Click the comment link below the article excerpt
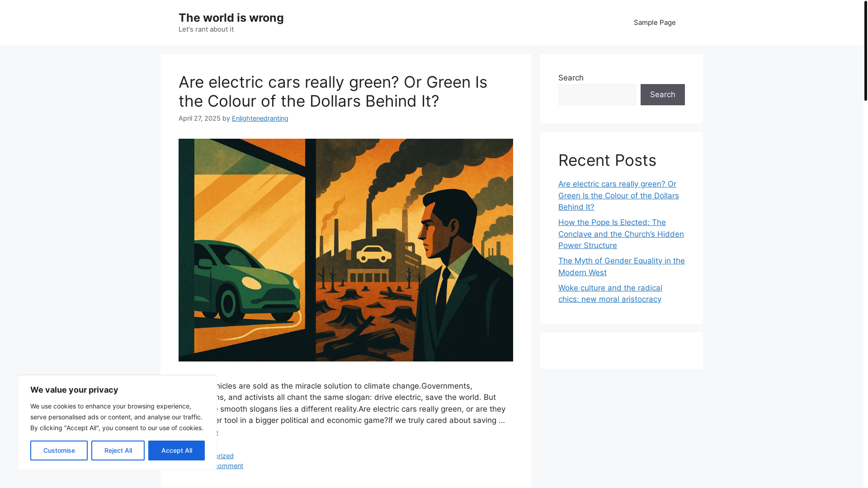The width and height of the screenshot is (868, 488). coord(230,466)
